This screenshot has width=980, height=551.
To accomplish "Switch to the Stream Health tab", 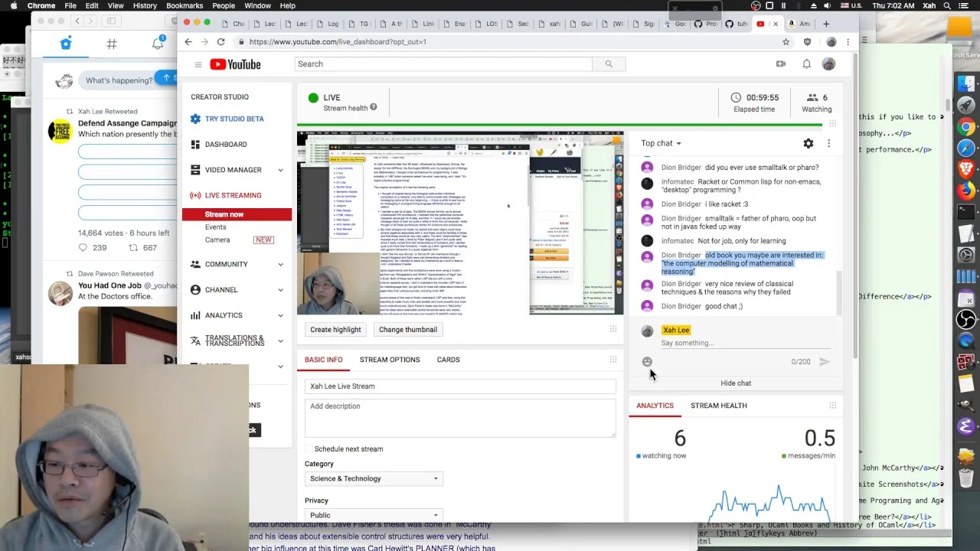I will click(x=718, y=406).
